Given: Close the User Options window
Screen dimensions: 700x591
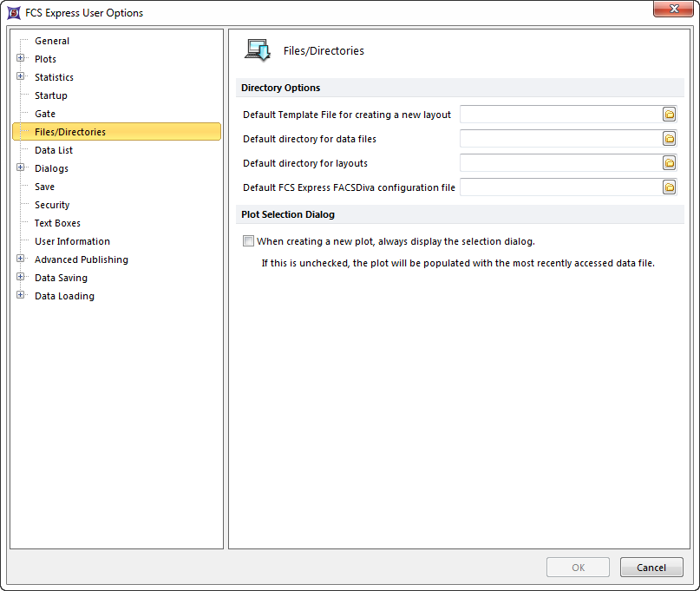Looking at the screenshot, I should [674, 9].
